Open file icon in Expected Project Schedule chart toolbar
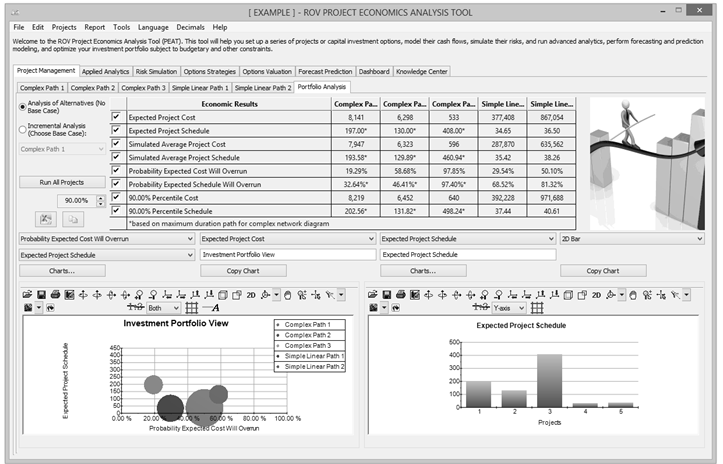This screenshot has width=723, height=464. 373,295
